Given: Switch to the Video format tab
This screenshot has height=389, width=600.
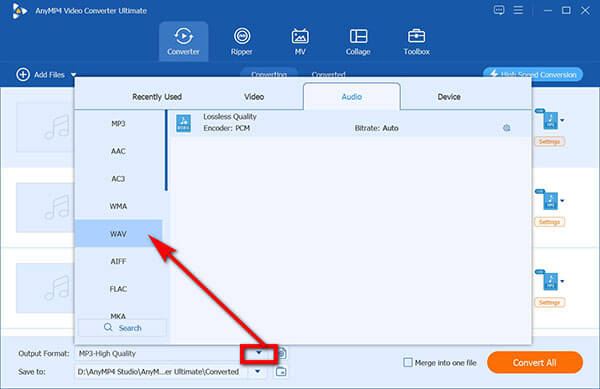Looking at the screenshot, I should pos(254,97).
